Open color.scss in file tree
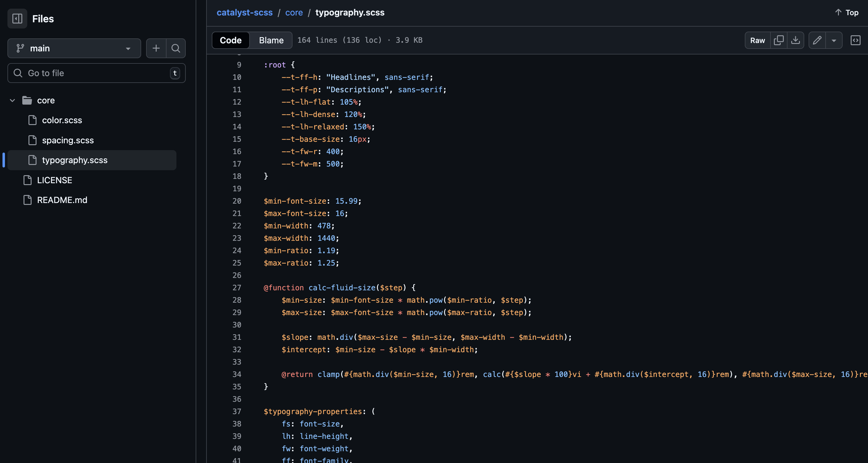 coord(62,120)
